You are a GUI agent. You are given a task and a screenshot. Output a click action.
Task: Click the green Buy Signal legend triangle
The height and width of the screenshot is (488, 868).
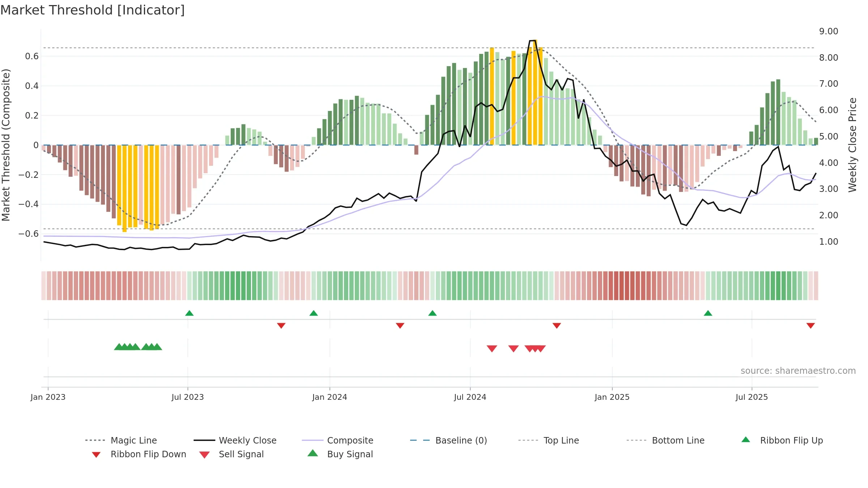313,453
